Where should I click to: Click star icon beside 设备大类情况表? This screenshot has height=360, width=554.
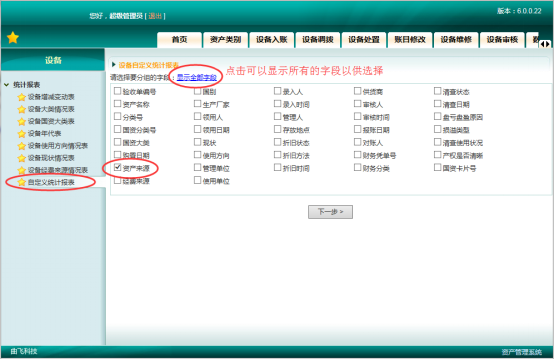22,109
